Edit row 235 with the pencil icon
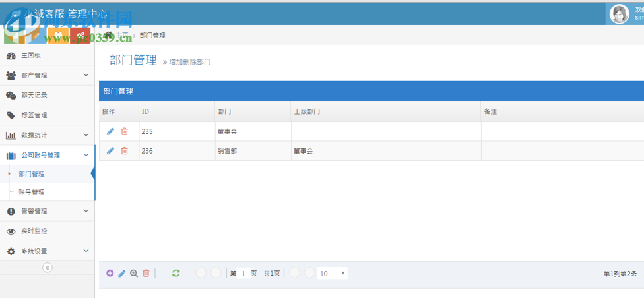The image size is (644, 298). click(x=110, y=131)
